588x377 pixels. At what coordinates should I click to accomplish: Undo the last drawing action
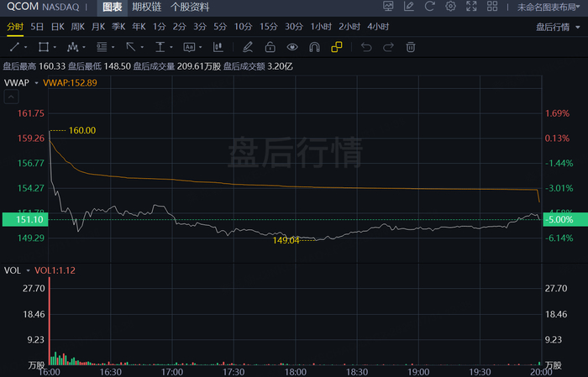pyautogui.click(x=366, y=47)
